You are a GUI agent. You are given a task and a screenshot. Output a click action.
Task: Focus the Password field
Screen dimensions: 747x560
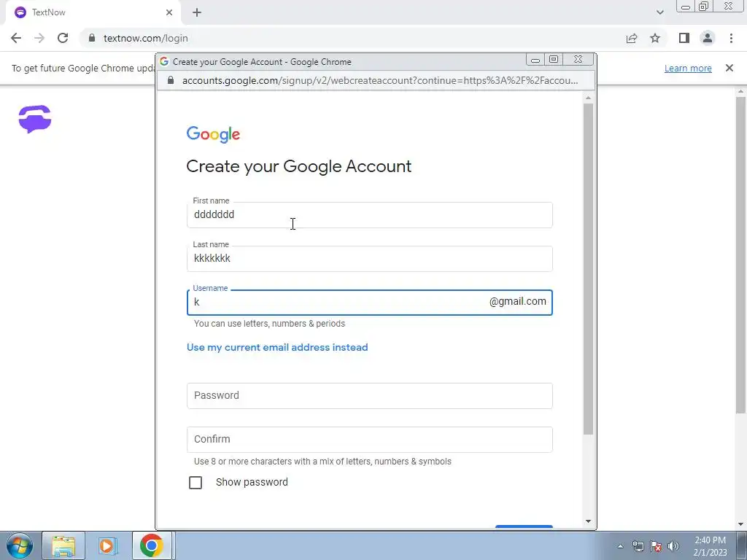pos(370,396)
